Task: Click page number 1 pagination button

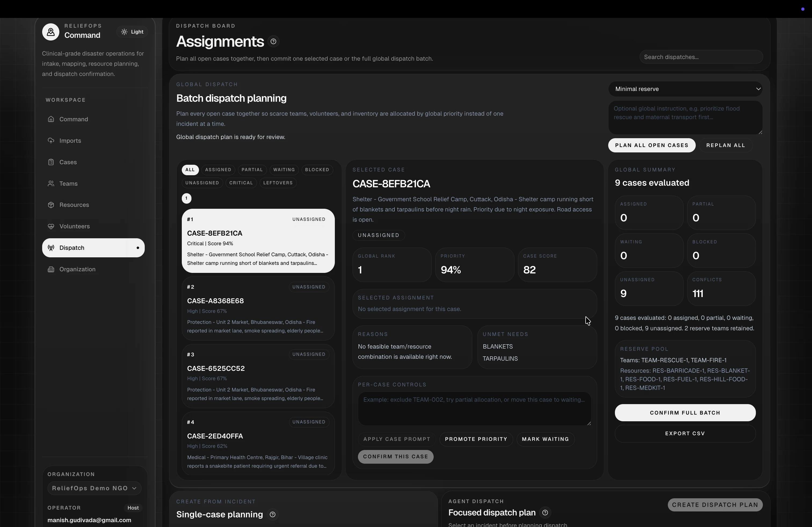Action: pos(186,198)
